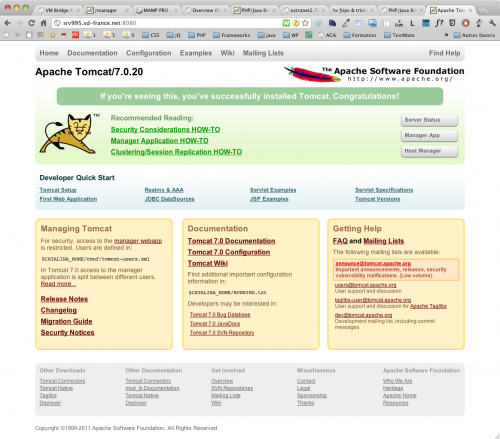Click the browser back arrow
Image resolution: width=500 pixels, height=439 pixels.
[x=8, y=23]
